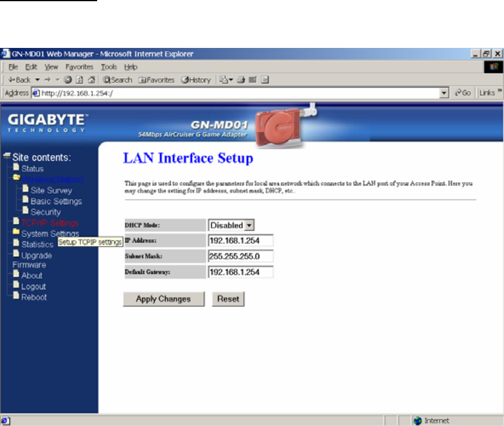Open the Search toolbar button
Viewport: 504px width, 426px height.
[x=117, y=80]
